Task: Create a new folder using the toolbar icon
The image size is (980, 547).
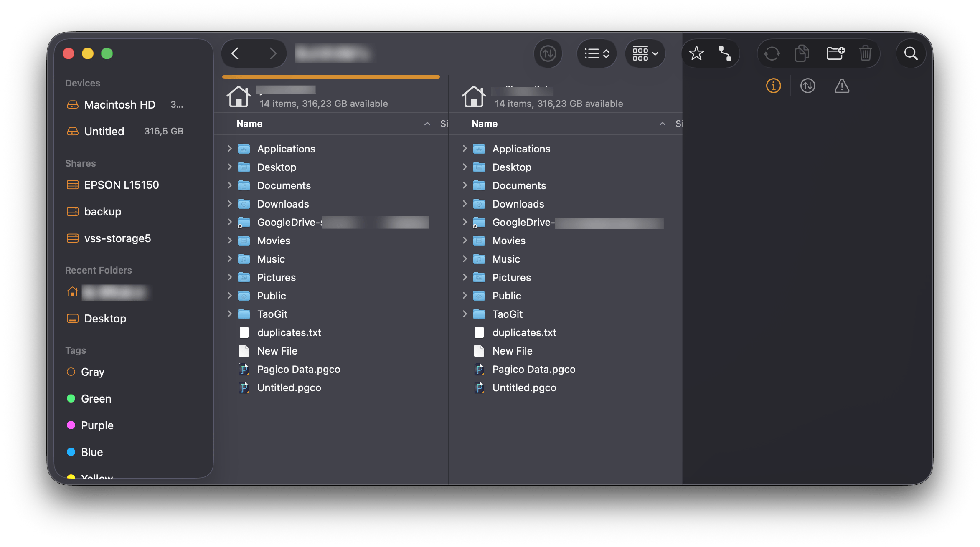Action: pyautogui.click(x=834, y=53)
